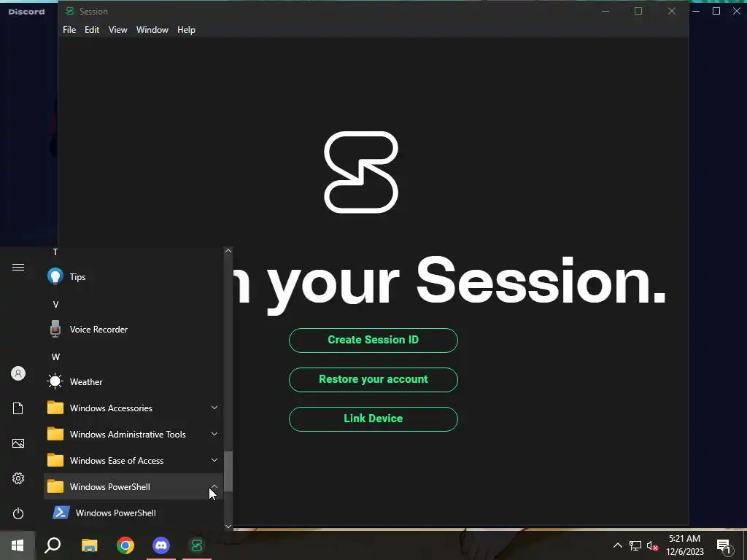
Task: Click the network tray icon
Action: 635,545
